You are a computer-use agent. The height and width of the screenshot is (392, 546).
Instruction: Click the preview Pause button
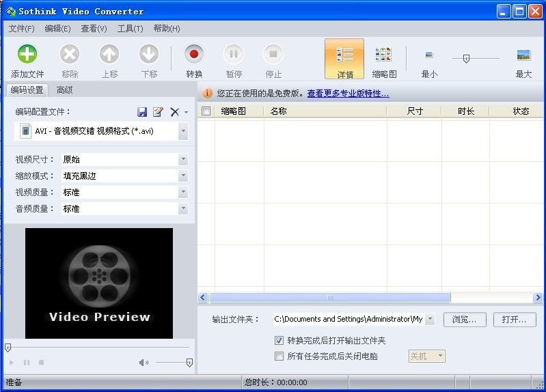[27, 363]
